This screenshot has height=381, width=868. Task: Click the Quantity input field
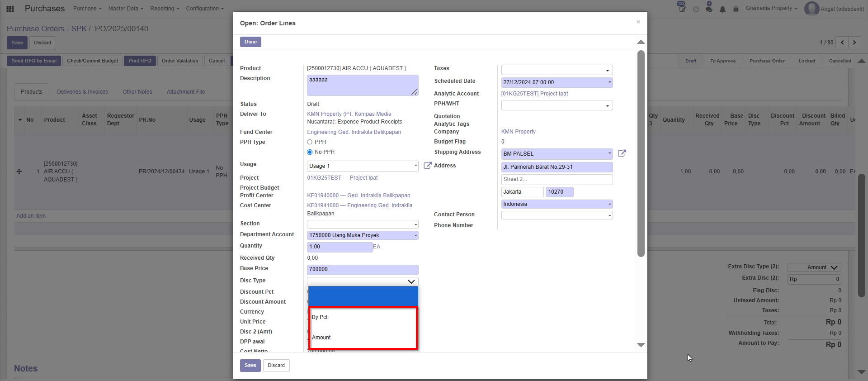[340, 247]
